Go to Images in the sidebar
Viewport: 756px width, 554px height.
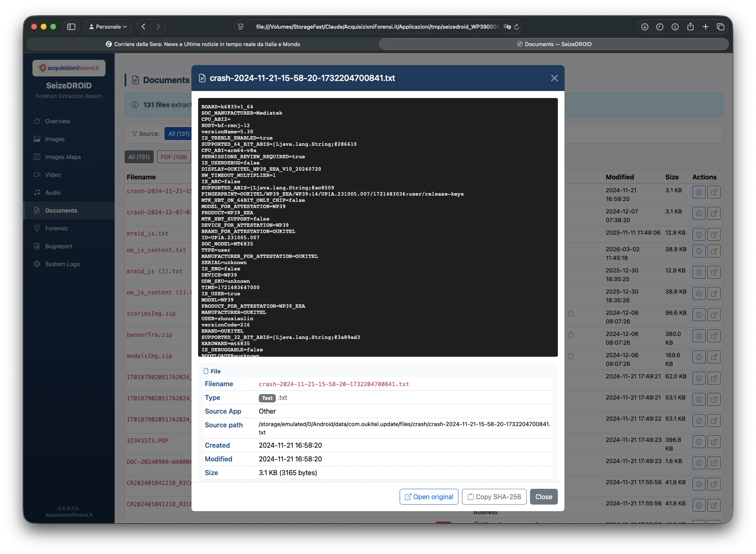(x=55, y=139)
